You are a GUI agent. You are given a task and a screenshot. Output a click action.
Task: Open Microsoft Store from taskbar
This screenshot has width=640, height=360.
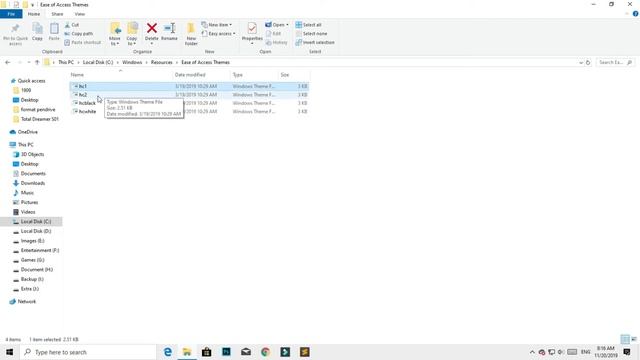pyautogui.click(x=207, y=352)
